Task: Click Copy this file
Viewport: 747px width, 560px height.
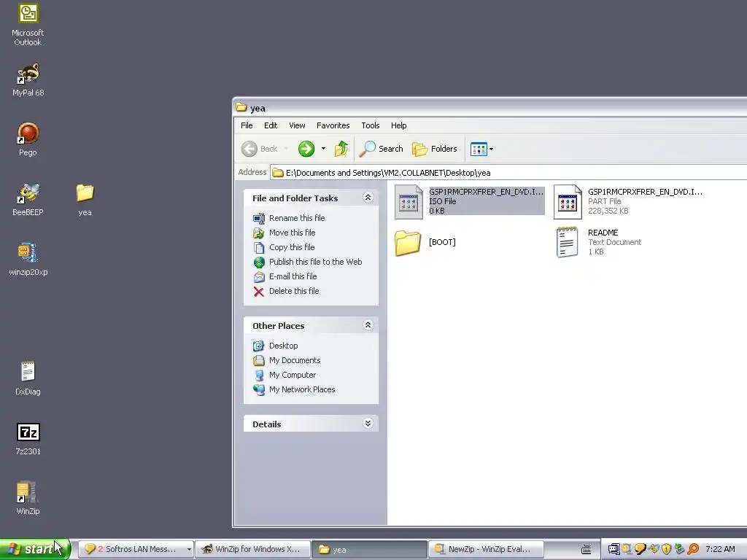Action: click(x=284, y=247)
